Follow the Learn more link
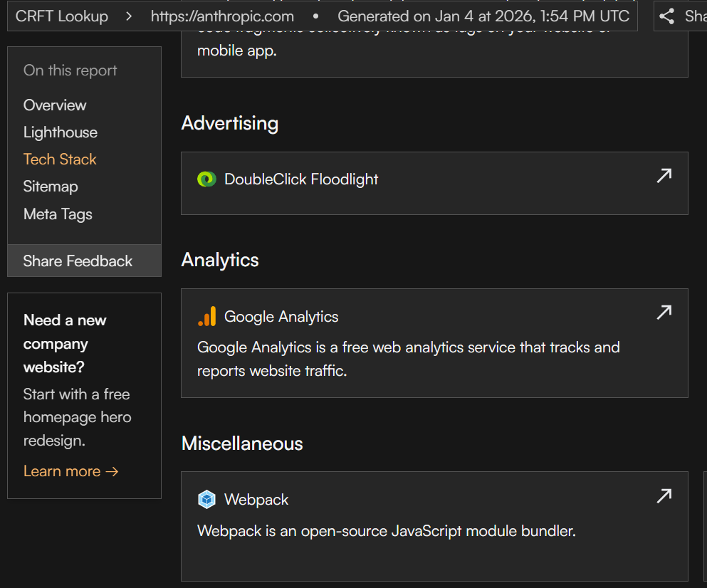The height and width of the screenshot is (588, 707). (70, 471)
